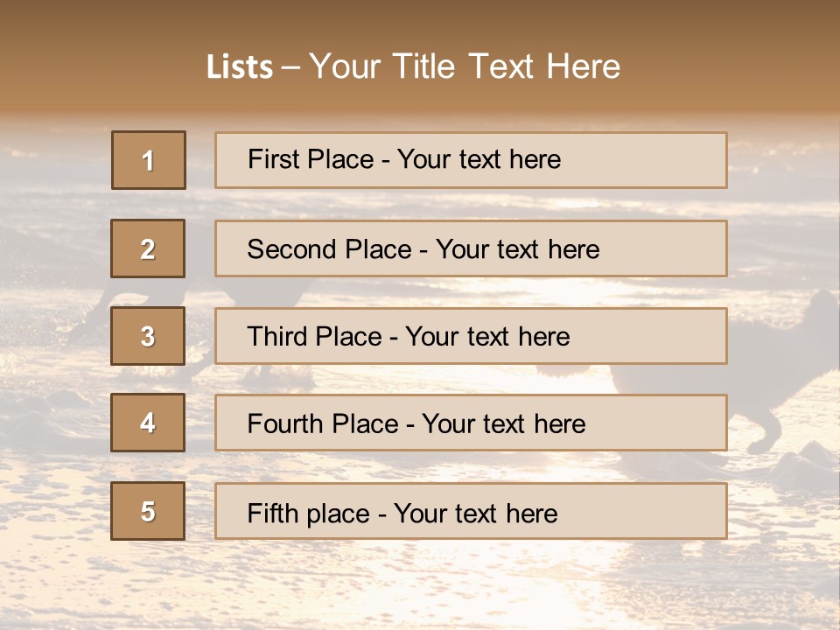Screen dimensions: 840x630
Task: Click the dash in the slide title
Action: [x=290, y=67]
